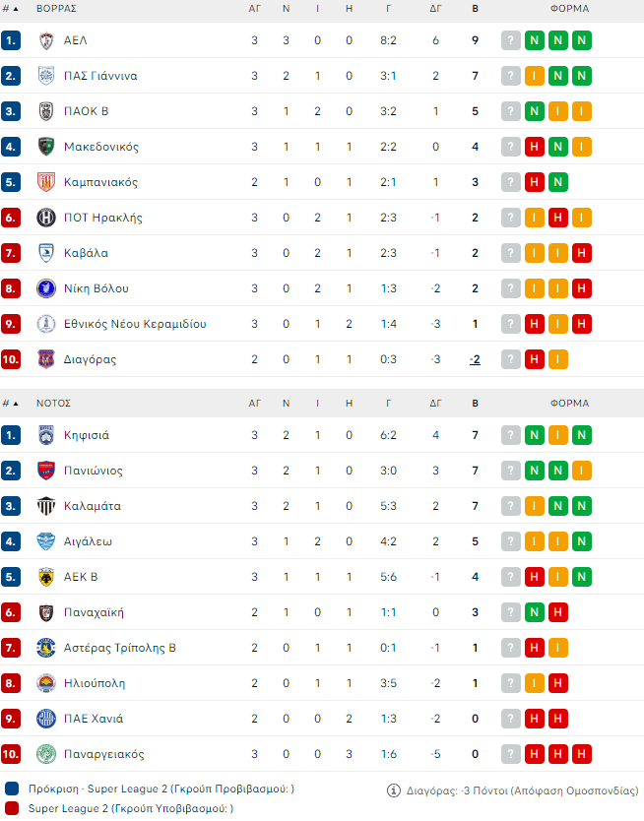Sort the ΒΟΡΡΑΣ table by Β points column

(x=476, y=8)
